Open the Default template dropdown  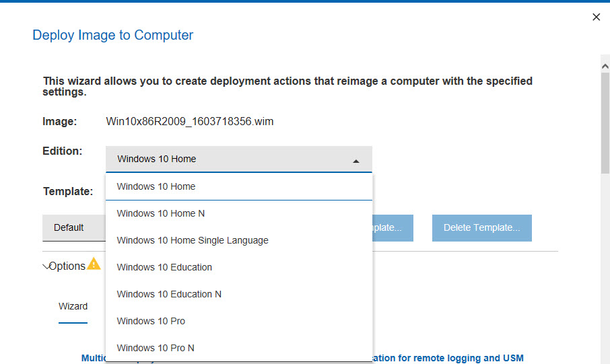point(73,228)
